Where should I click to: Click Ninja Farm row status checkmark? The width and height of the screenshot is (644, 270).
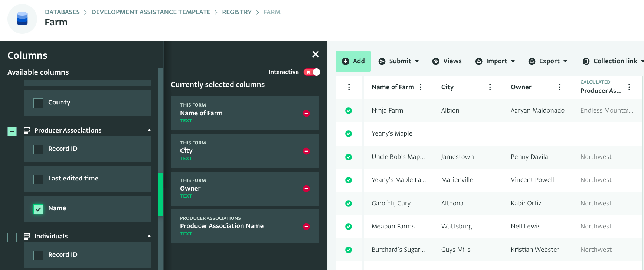point(349,110)
